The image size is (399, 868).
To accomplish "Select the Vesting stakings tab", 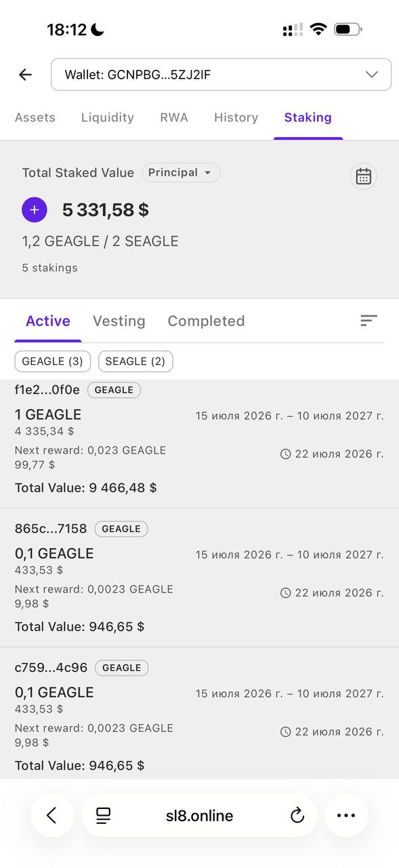I will coord(119,321).
